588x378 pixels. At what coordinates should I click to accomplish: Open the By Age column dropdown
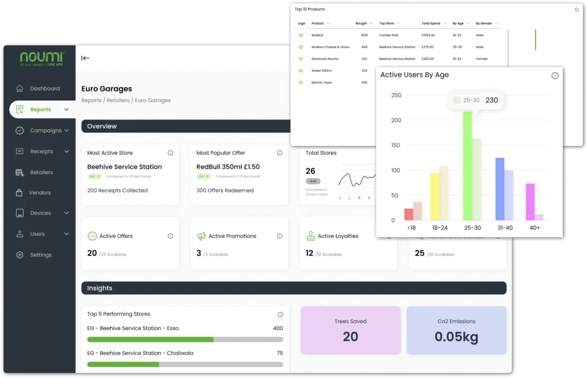pyautogui.click(x=468, y=23)
